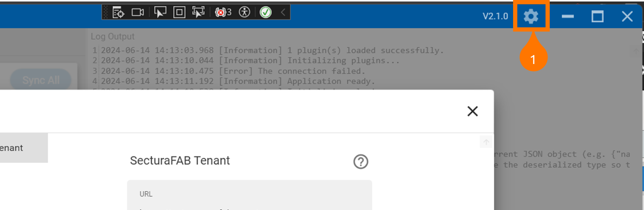Click the video camera toolbar icon
Screen dimensions: 644x210
click(138, 12)
